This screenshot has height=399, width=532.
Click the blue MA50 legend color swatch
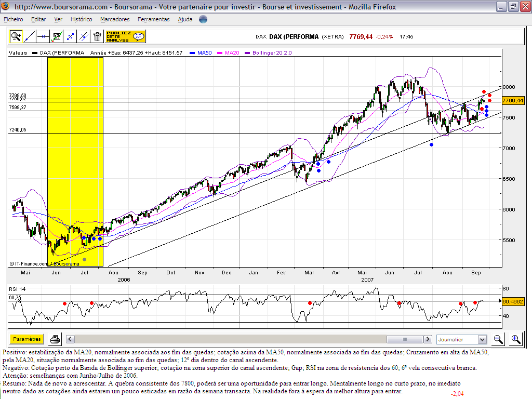pos(192,53)
